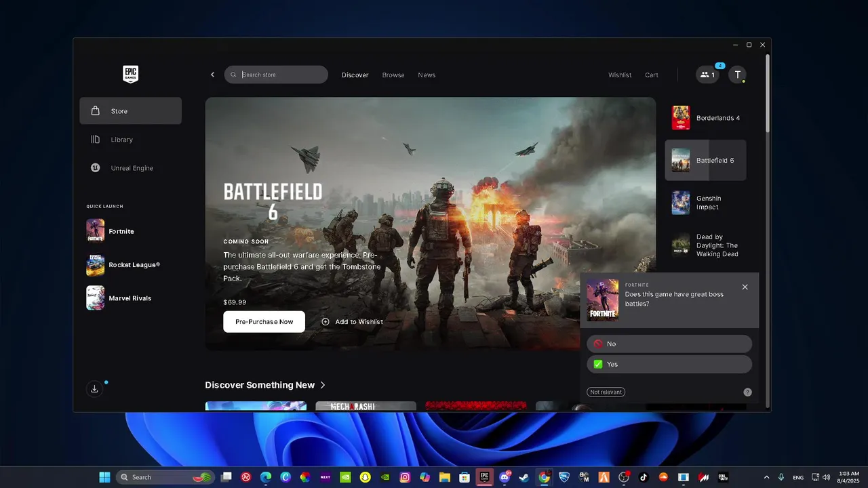Open Task View on the taskbar
Image resolution: width=868 pixels, height=488 pixels.
226,477
